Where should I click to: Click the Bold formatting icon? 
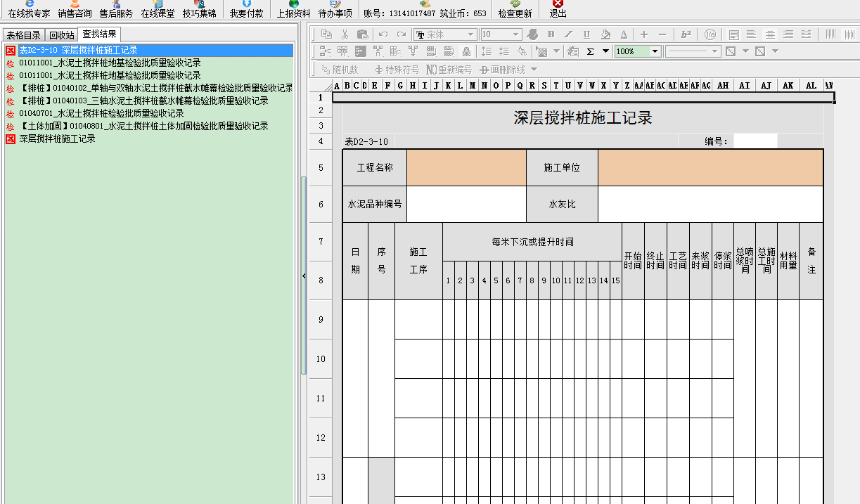pyautogui.click(x=551, y=34)
